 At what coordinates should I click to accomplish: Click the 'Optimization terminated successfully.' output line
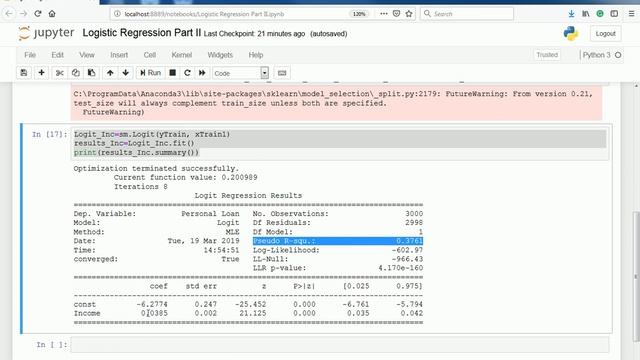(156, 168)
